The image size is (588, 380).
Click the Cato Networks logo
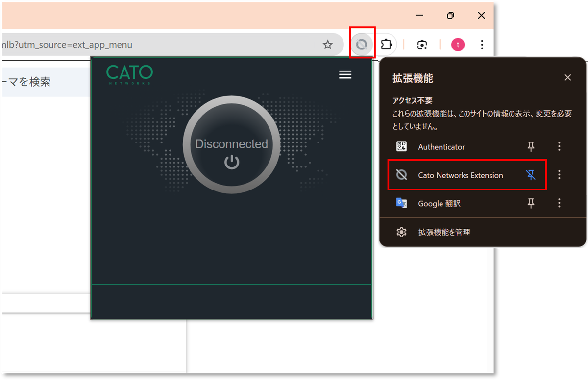click(129, 74)
